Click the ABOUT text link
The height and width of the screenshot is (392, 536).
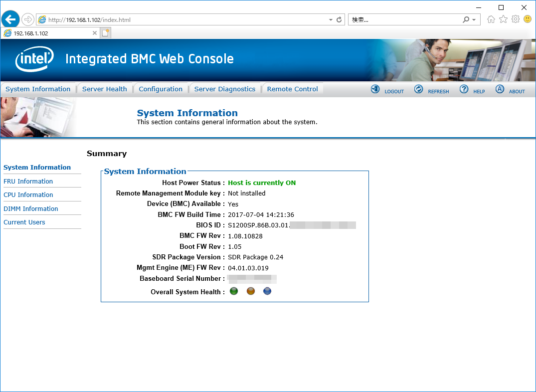(x=517, y=92)
